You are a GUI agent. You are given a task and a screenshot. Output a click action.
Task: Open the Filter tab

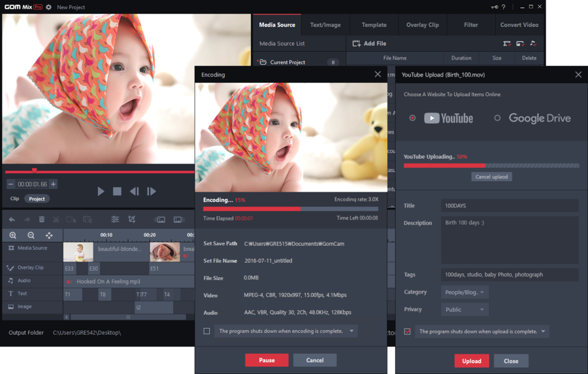click(x=470, y=25)
